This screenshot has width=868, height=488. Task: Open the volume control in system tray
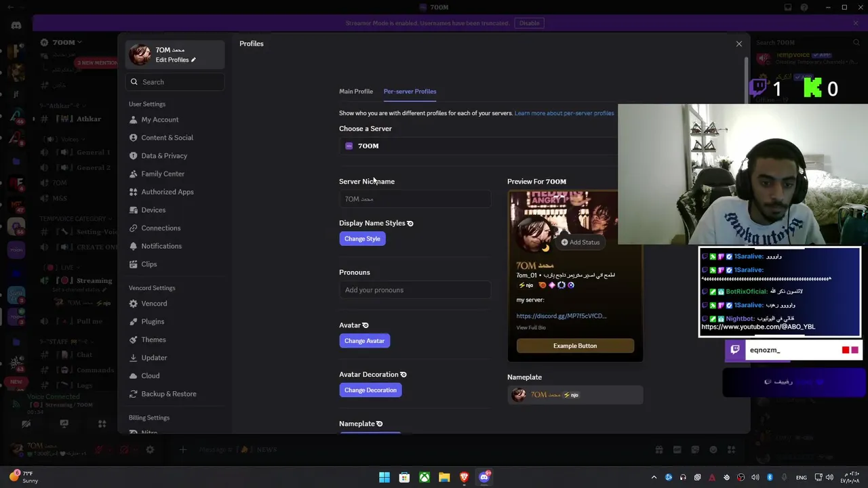click(x=829, y=477)
